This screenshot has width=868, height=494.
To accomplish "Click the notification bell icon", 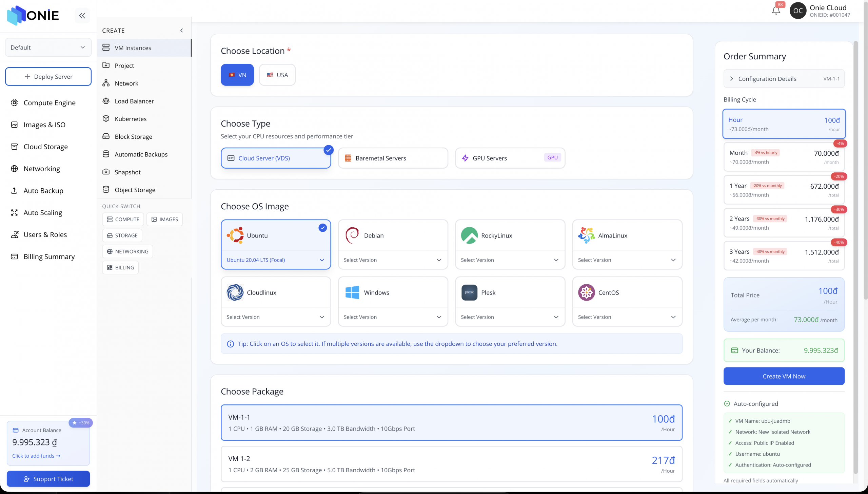I will [x=776, y=11].
